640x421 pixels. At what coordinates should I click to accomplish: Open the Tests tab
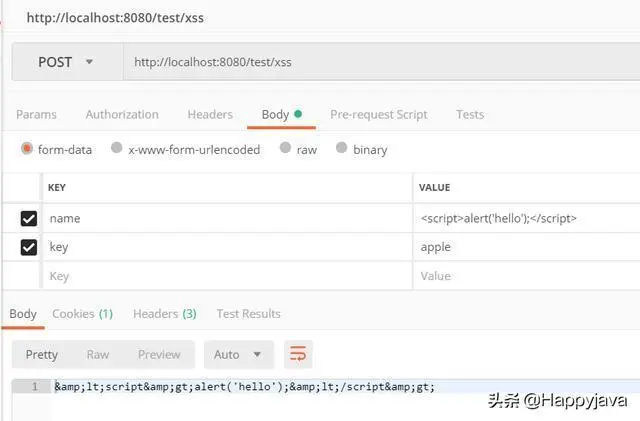click(470, 114)
